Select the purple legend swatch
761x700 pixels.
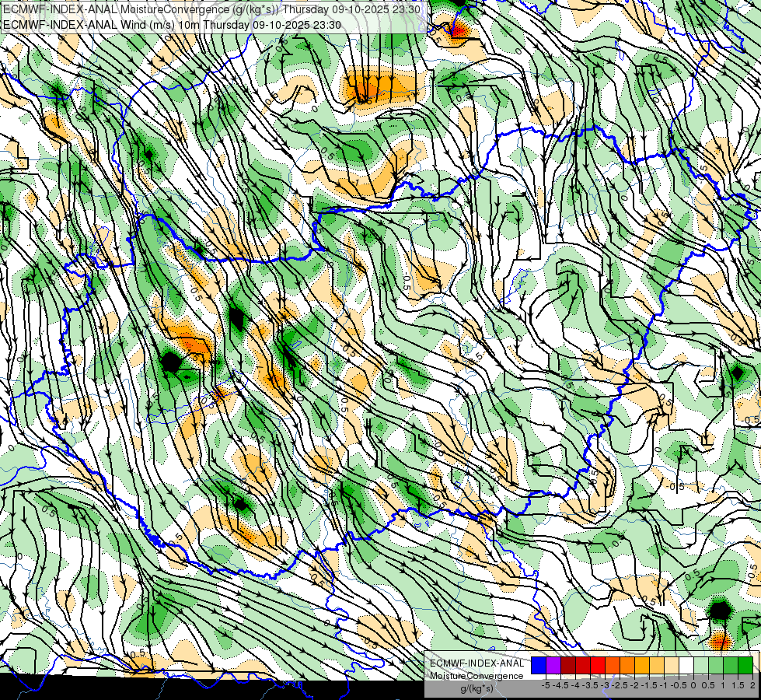[553, 666]
